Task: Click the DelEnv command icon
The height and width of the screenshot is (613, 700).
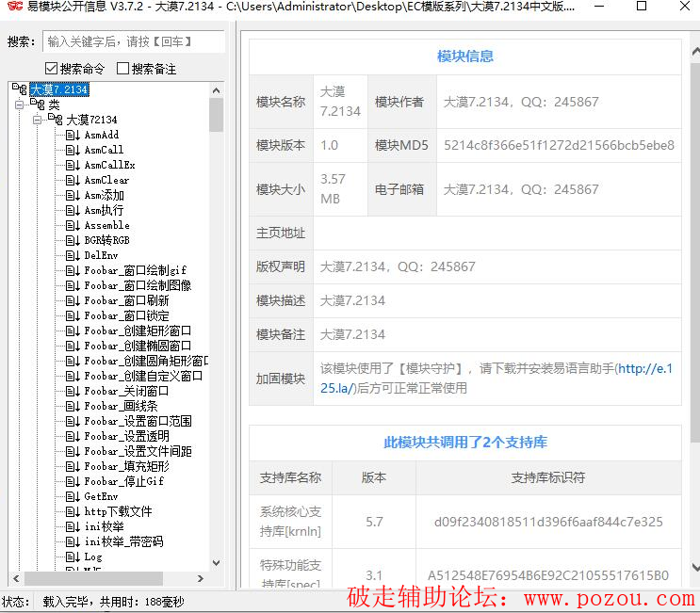Action: pyautogui.click(x=73, y=255)
